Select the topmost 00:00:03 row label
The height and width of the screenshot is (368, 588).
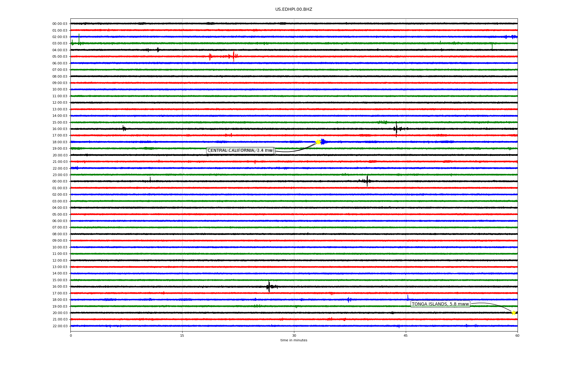click(60, 24)
